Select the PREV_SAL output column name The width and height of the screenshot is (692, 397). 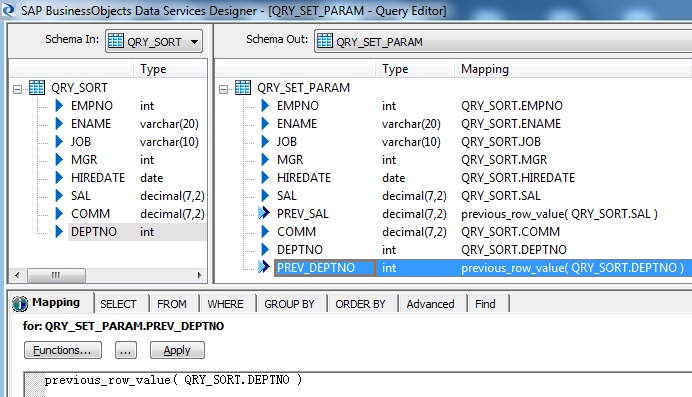click(x=303, y=213)
